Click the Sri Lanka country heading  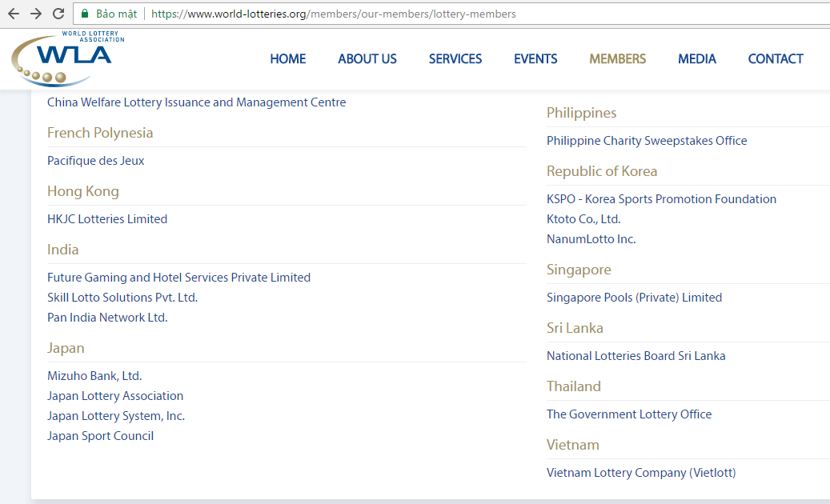(575, 328)
